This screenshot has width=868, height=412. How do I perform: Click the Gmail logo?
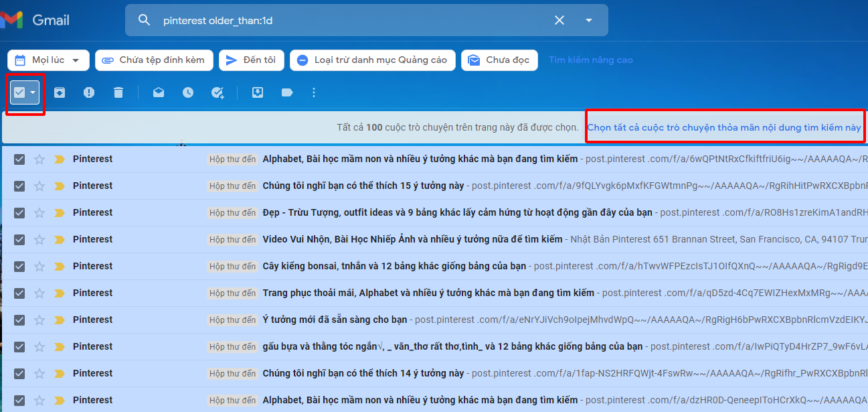[35, 20]
